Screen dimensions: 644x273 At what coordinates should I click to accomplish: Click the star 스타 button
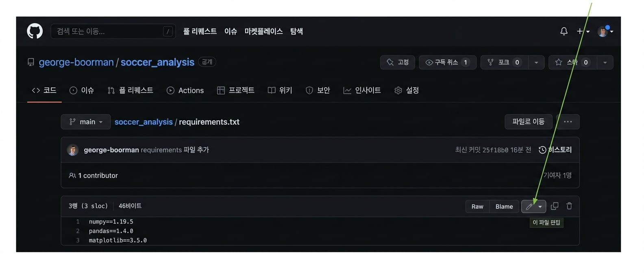point(572,62)
